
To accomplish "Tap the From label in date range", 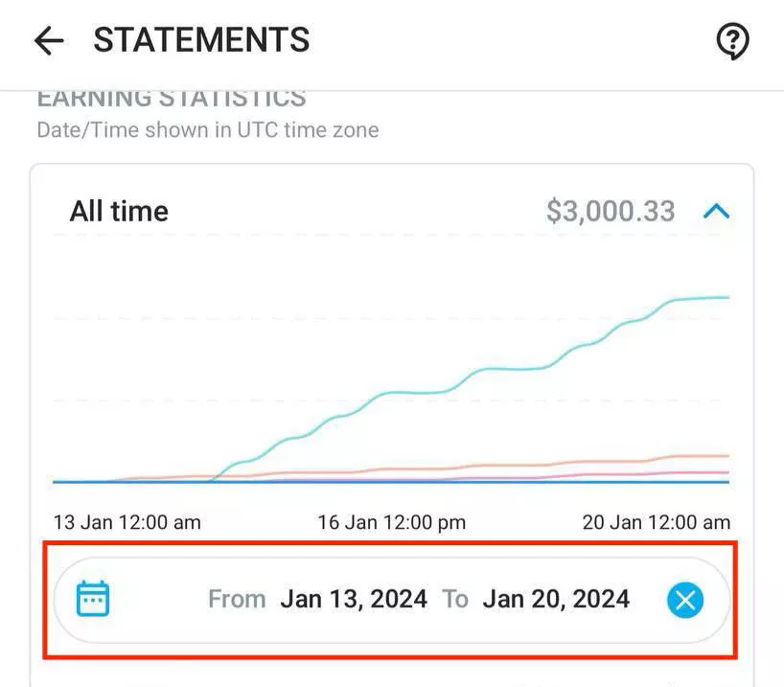I will (x=237, y=599).
